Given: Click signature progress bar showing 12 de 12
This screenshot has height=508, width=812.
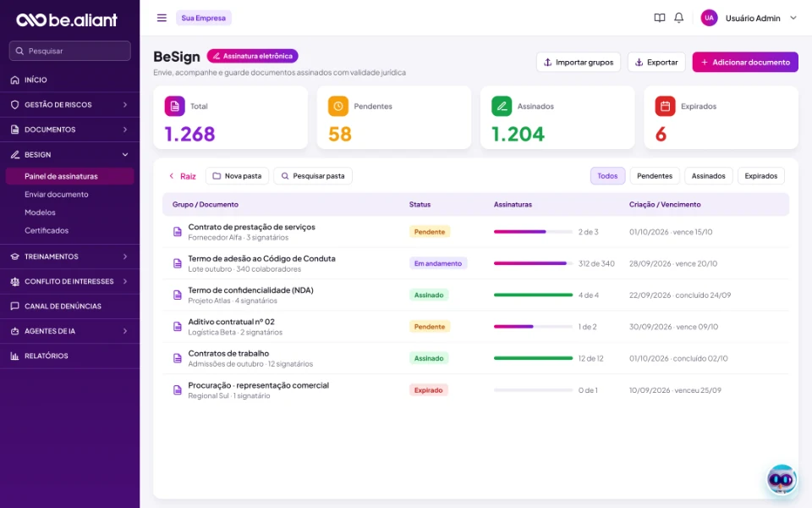Looking at the screenshot, I should (533, 358).
